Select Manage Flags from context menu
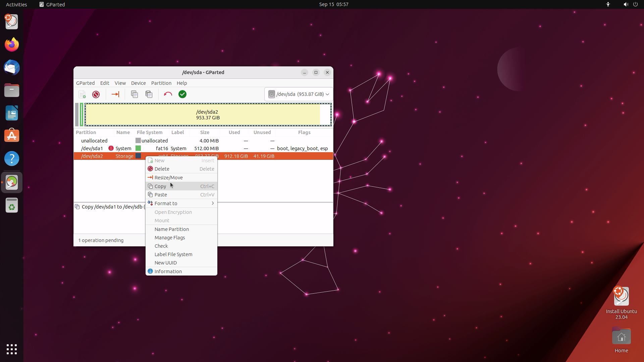This screenshot has width=644, height=362. pyautogui.click(x=181, y=238)
